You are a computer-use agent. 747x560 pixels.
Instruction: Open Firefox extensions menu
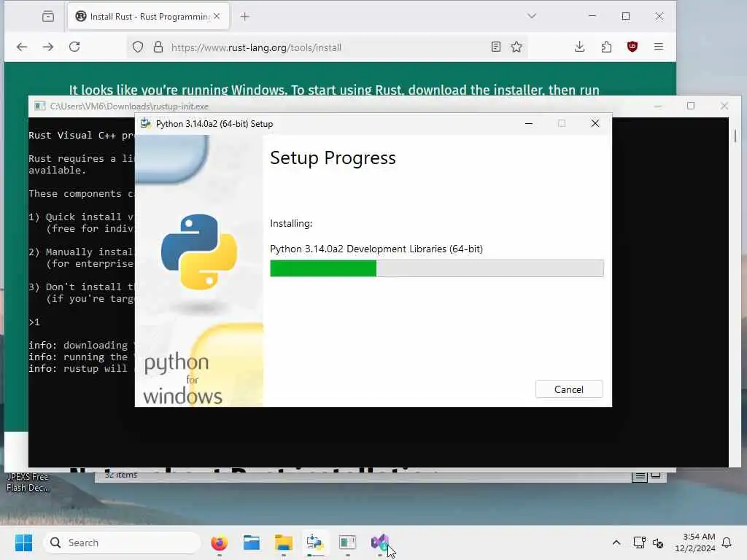pyautogui.click(x=606, y=47)
